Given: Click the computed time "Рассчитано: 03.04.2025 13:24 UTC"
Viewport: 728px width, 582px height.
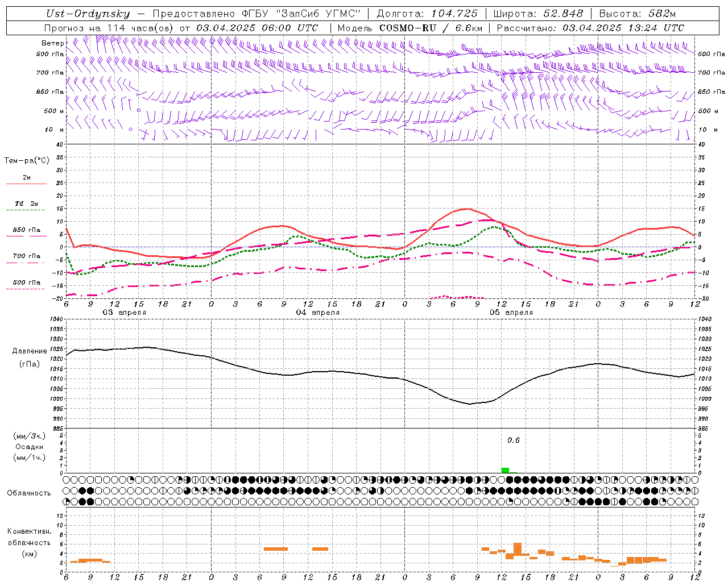Looking at the screenshot, I should coord(590,28).
